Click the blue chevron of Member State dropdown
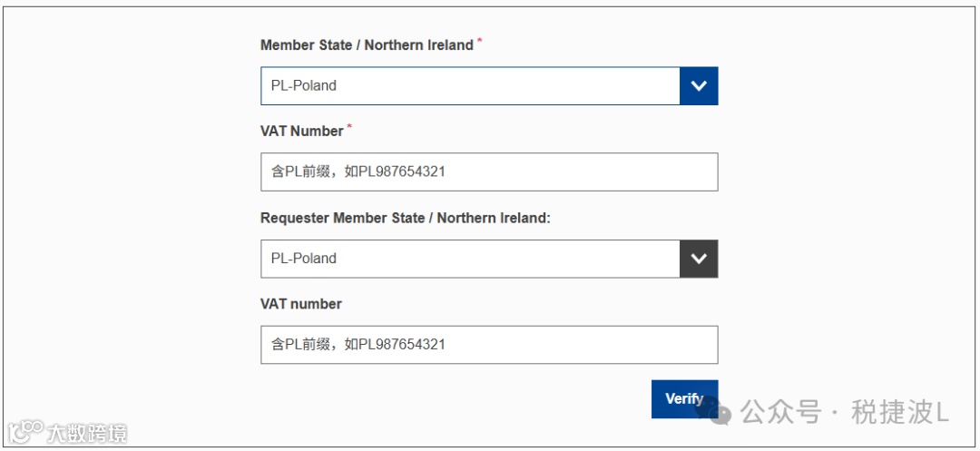This screenshot has width=980, height=451. click(698, 86)
